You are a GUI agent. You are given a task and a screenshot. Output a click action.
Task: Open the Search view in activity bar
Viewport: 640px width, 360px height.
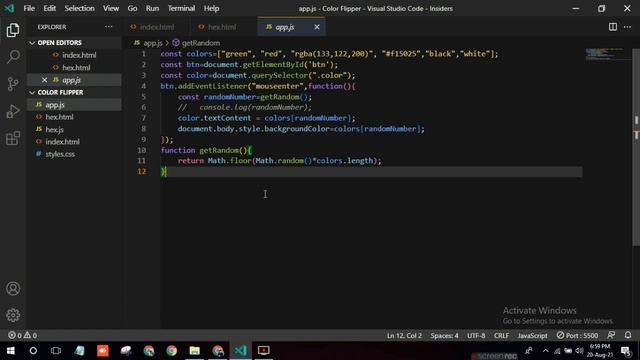coord(13,57)
